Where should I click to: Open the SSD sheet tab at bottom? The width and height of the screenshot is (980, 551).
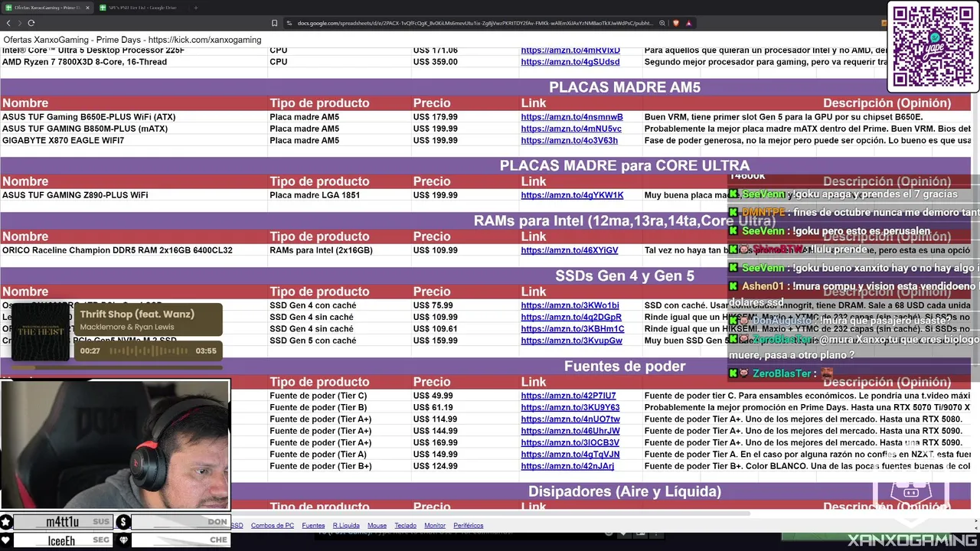coord(237,526)
